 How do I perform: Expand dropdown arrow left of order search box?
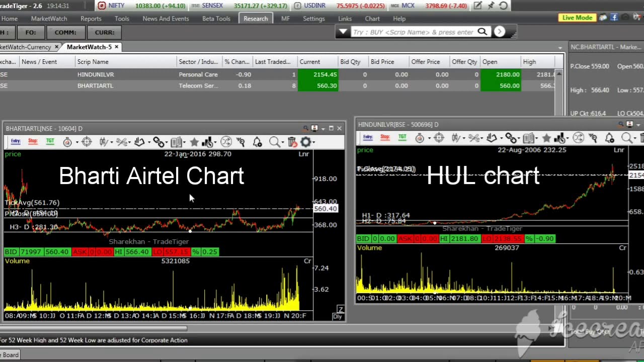(x=343, y=32)
